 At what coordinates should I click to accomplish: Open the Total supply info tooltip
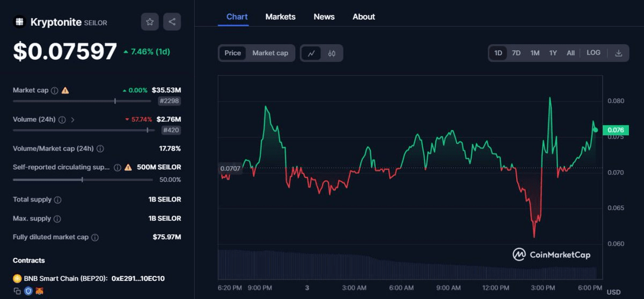(58, 200)
